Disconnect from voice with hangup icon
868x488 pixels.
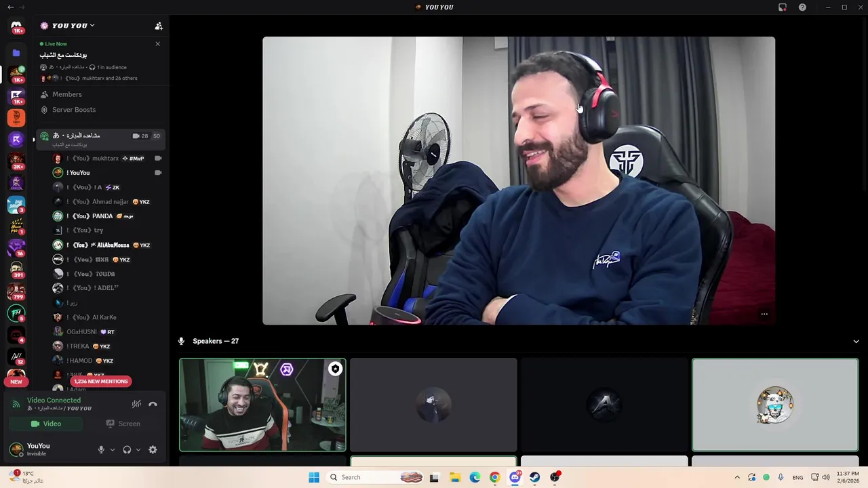point(153,404)
